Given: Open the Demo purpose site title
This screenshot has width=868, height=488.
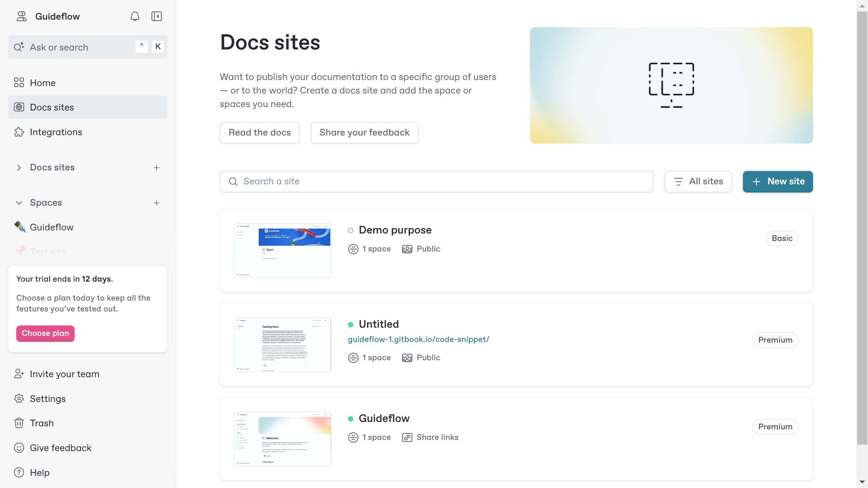Looking at the screenshot, I should click(395, 230).
